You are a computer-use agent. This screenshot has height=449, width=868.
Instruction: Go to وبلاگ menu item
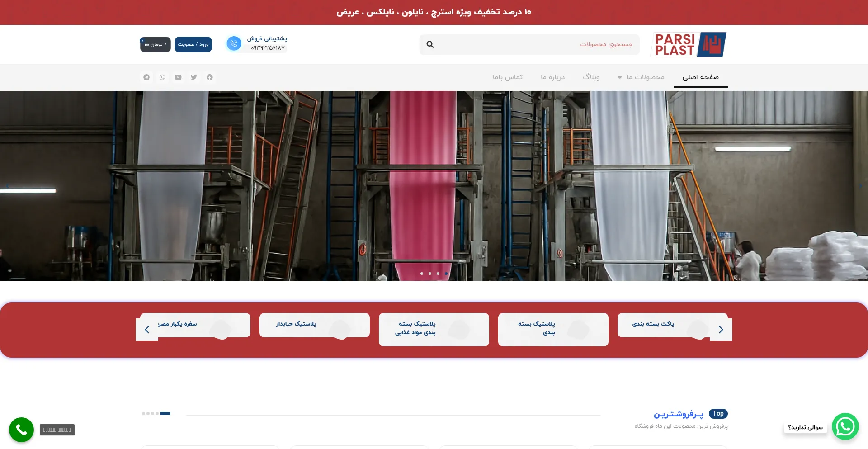pyautogui.click(x=591, y=77)
